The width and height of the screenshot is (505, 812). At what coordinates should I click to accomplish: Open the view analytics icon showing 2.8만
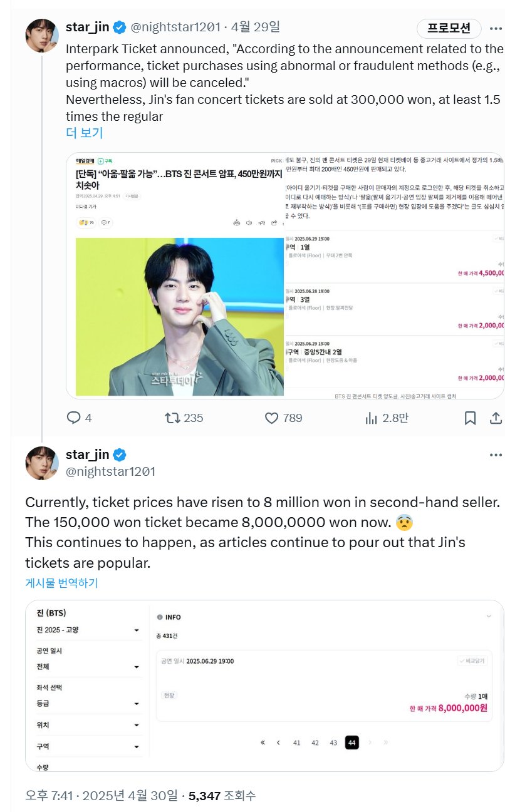[370, 418]
